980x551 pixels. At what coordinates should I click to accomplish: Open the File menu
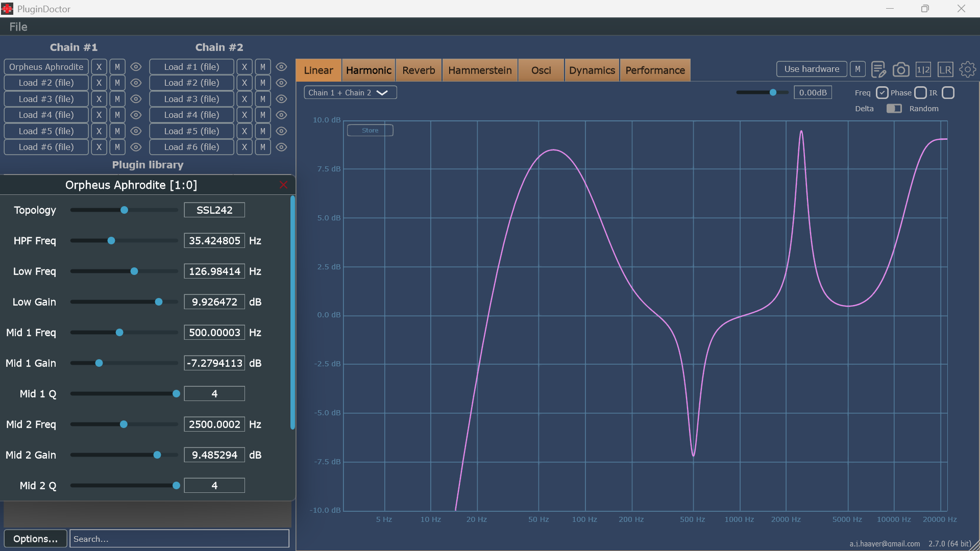coord(18,27)
